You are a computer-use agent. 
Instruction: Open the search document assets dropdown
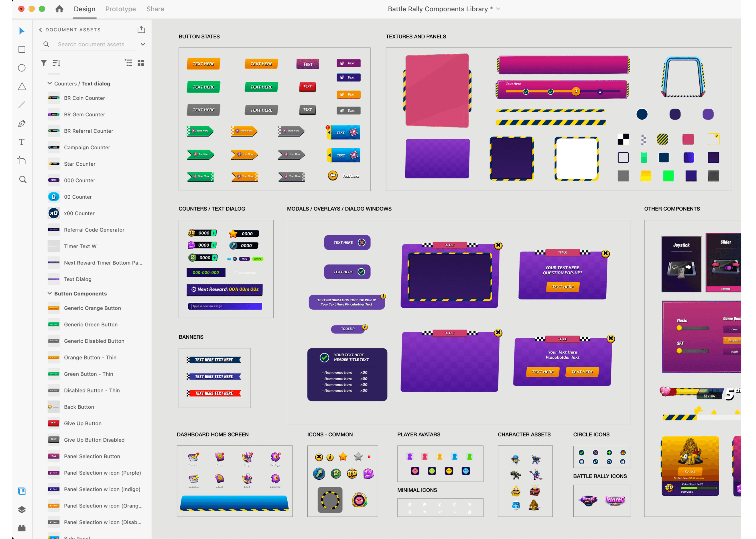click(143, 44)
